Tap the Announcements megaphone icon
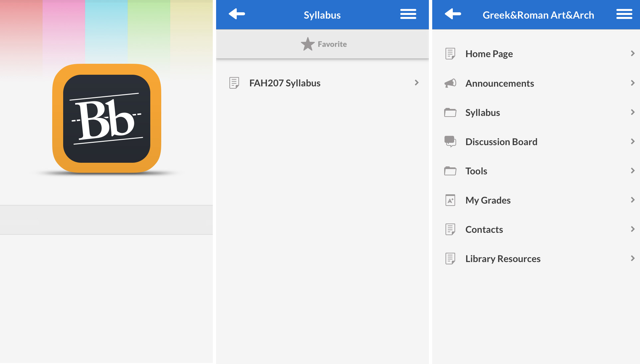Image resolution: width=640 pixels, height=364 pixels. click(x=450, y=83)
